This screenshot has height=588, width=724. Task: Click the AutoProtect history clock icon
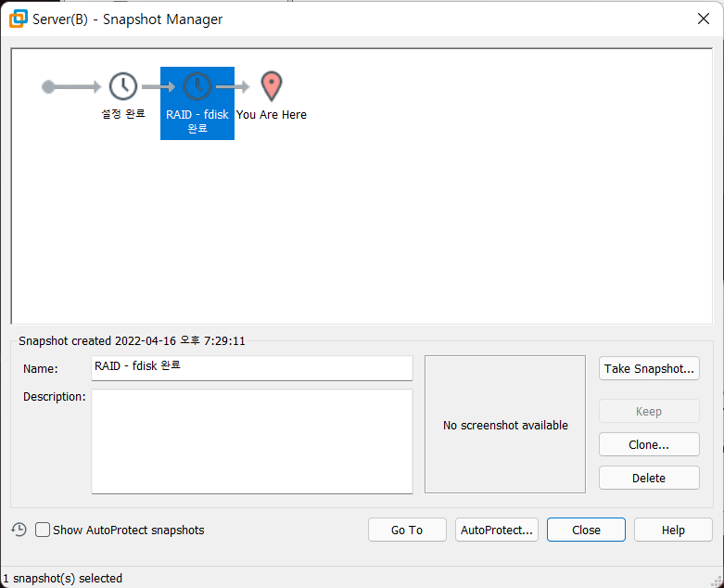[19, 530]
